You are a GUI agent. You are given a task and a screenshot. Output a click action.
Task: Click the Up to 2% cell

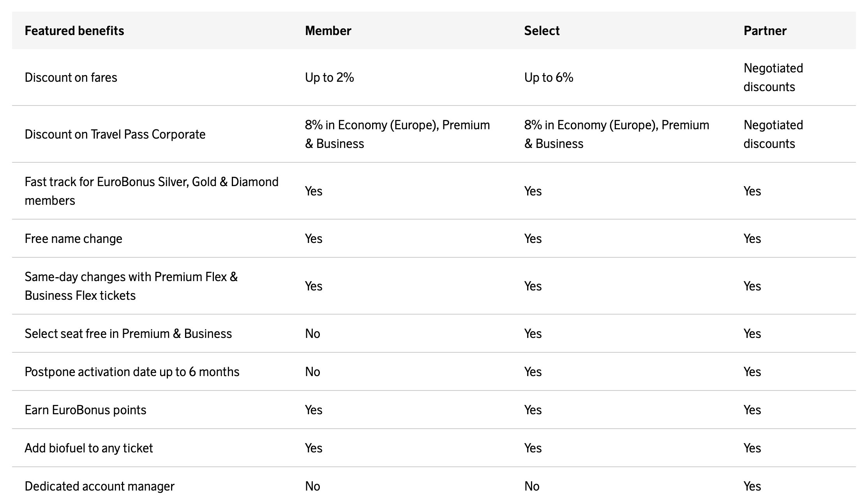329,77
